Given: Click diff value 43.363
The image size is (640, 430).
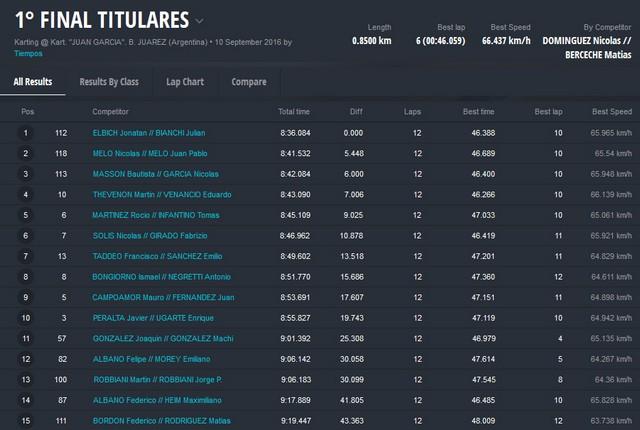Looking at the screenshot, I should click(352, 421).
